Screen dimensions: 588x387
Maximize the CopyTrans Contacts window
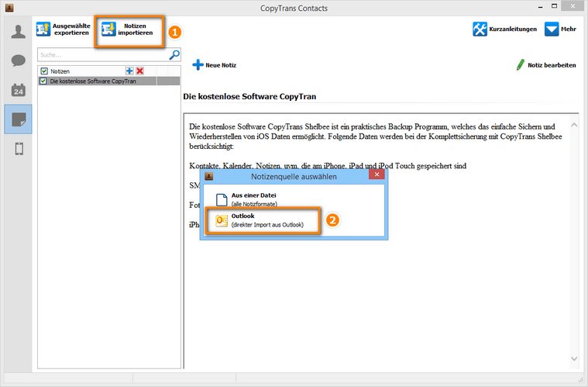pos(554,6)
